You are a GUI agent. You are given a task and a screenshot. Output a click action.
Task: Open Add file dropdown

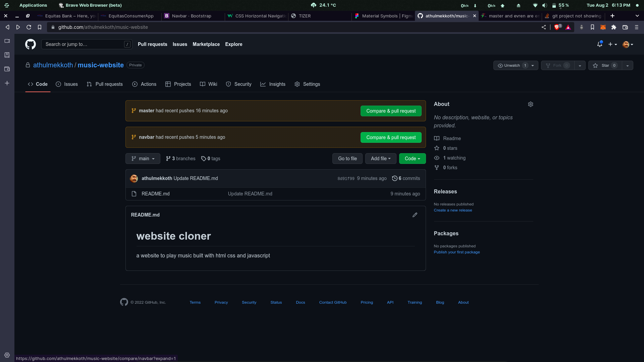381,159
